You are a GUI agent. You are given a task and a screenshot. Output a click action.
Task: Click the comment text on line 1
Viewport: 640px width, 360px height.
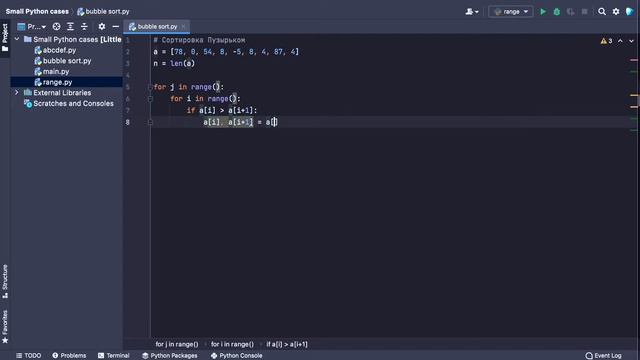pos(199,40)
